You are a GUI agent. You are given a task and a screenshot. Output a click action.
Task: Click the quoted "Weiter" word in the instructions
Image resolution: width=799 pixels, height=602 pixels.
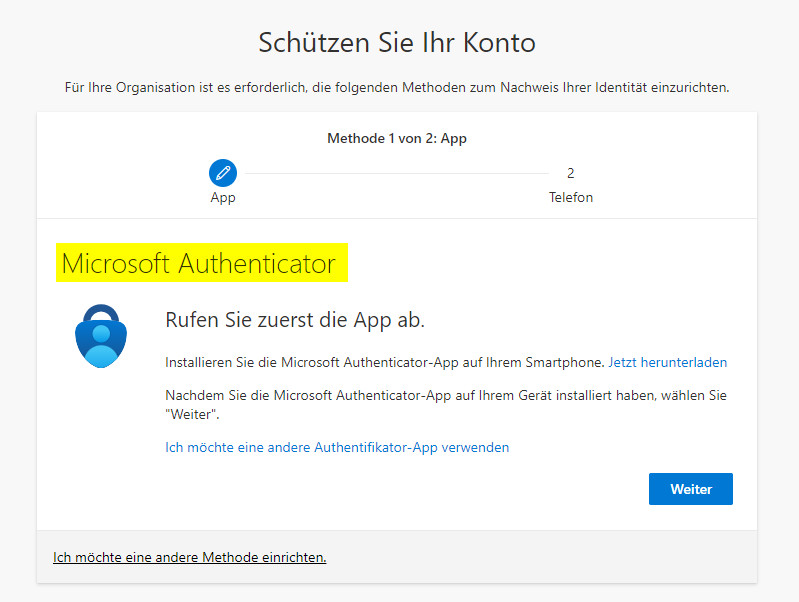(x=190, y=414)
